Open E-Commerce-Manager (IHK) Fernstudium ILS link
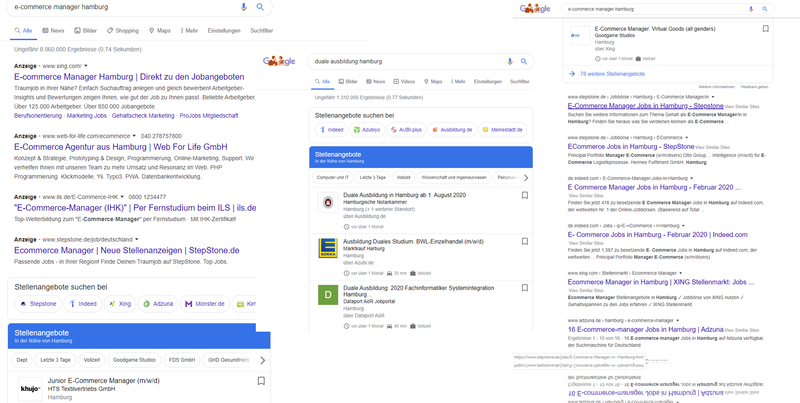800x403 pixels. pyautogui.click(x=135, y=208)
